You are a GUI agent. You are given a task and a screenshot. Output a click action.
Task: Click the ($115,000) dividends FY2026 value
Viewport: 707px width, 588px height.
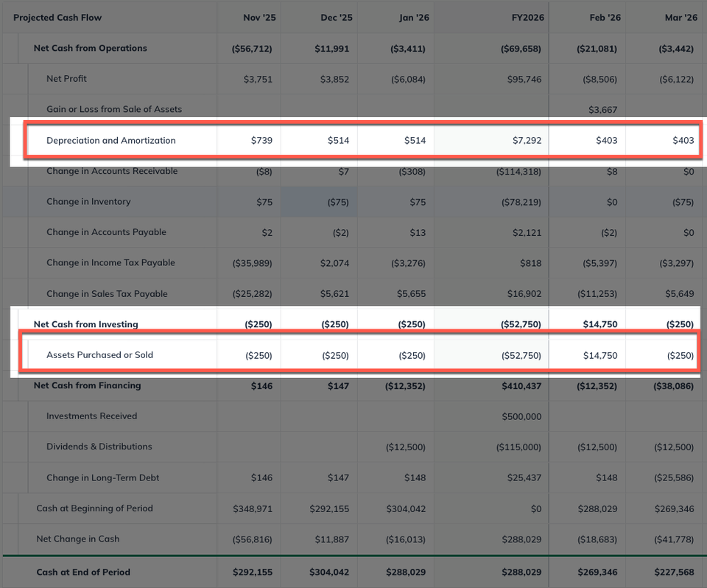[x=518, y=447]
